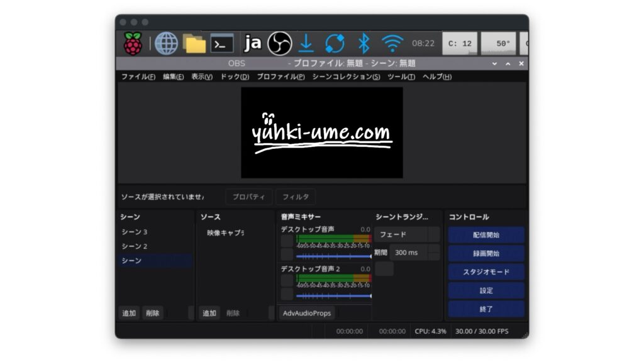
Task: Open the シーンコレクション menu
Action: 346,77
